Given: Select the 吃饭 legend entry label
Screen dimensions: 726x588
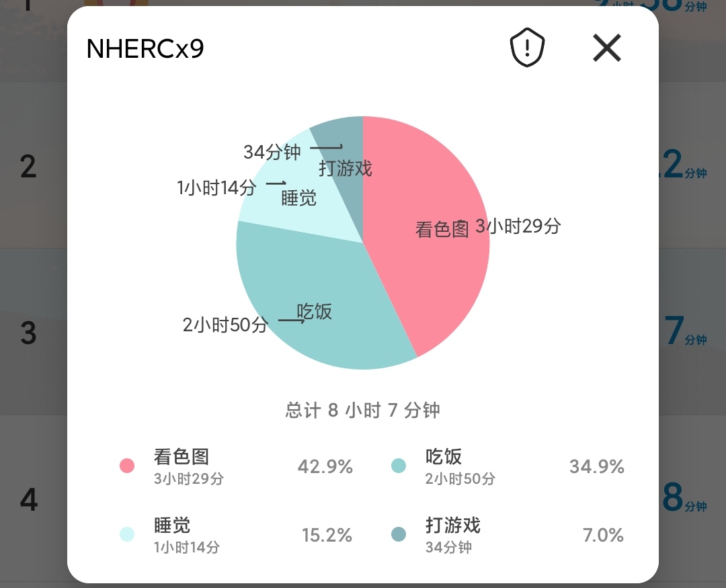Looking at the screenshot, I should (x=444, y=457).
